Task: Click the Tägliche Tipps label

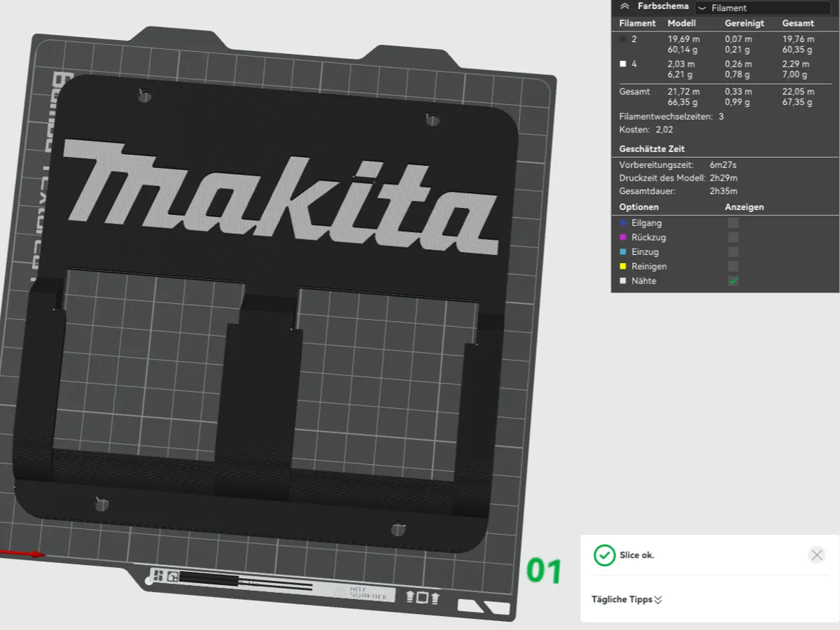Action: (622, 600)
